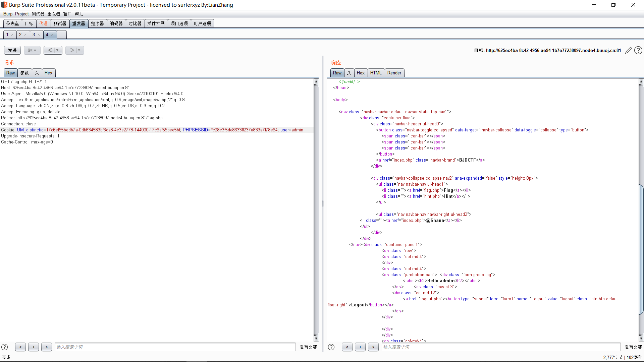Switch request view to Hex tab
Screen dimensions: 644x362
pos(48,73)
